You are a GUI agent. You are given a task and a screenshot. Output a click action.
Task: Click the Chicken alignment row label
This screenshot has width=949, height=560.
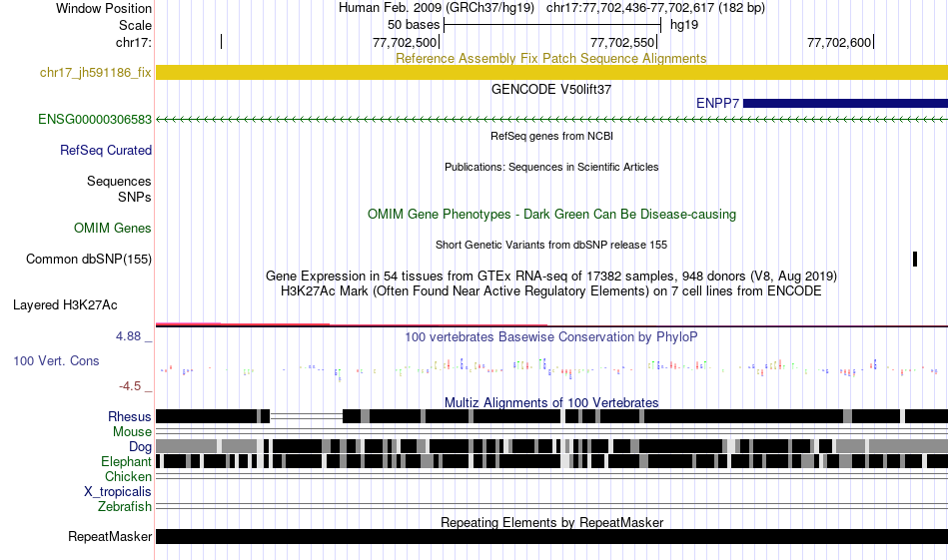coord(128,476)
